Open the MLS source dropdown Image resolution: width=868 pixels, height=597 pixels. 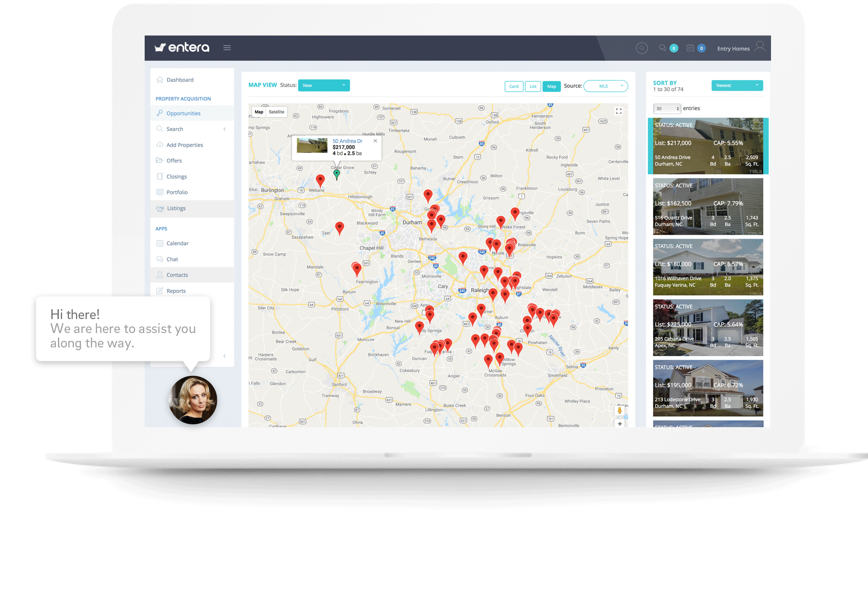[x=605, y=86]
